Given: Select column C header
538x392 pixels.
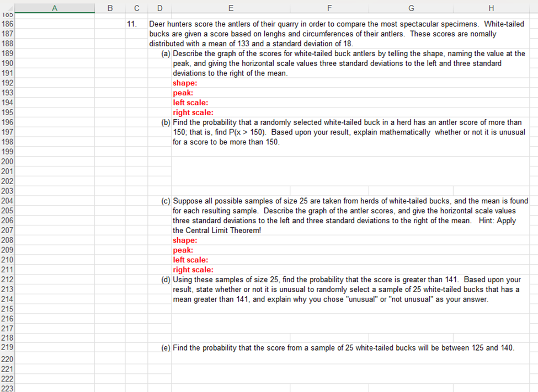Looking at the screenshot, I should pos(136,8).
